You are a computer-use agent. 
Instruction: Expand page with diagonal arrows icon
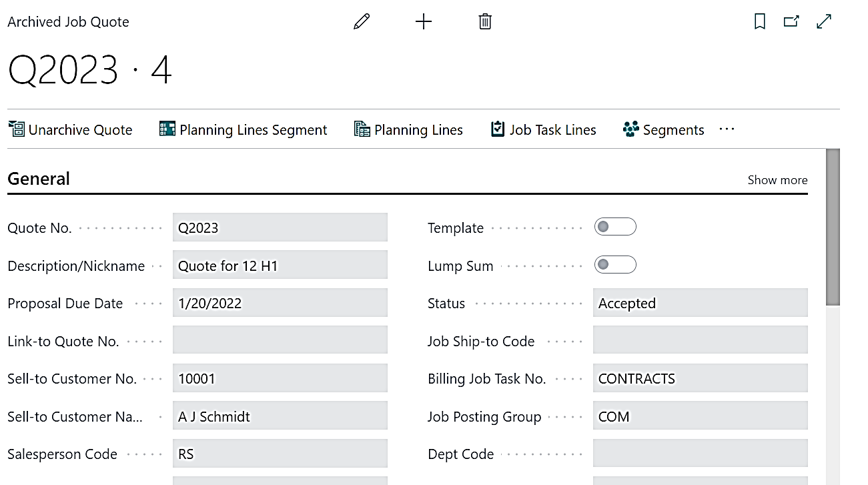pos(824,22)
